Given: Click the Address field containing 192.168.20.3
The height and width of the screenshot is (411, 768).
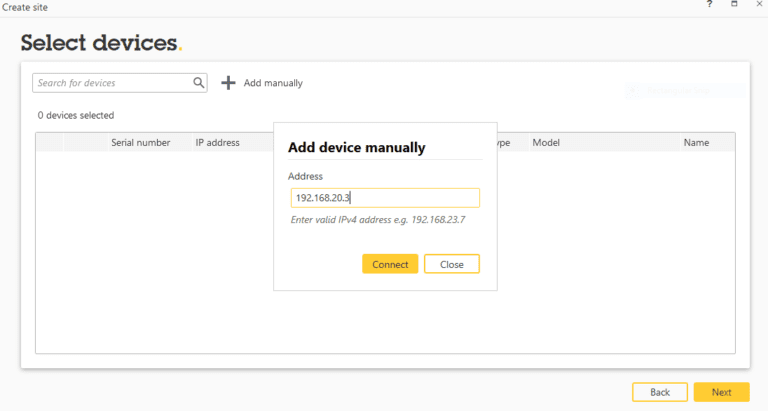Looking at the screenshot, I should point(385,198).
